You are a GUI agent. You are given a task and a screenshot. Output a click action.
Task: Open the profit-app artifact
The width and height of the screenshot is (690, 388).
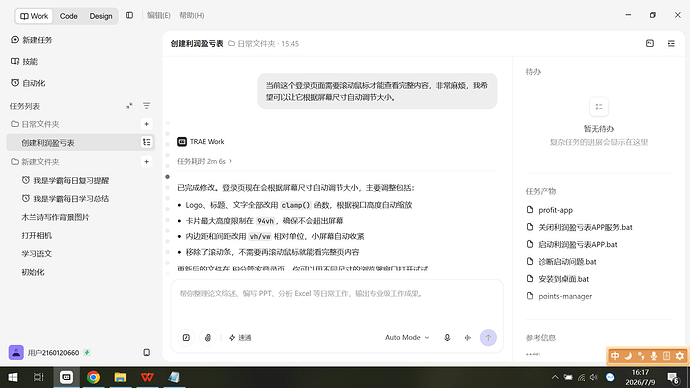550,210
